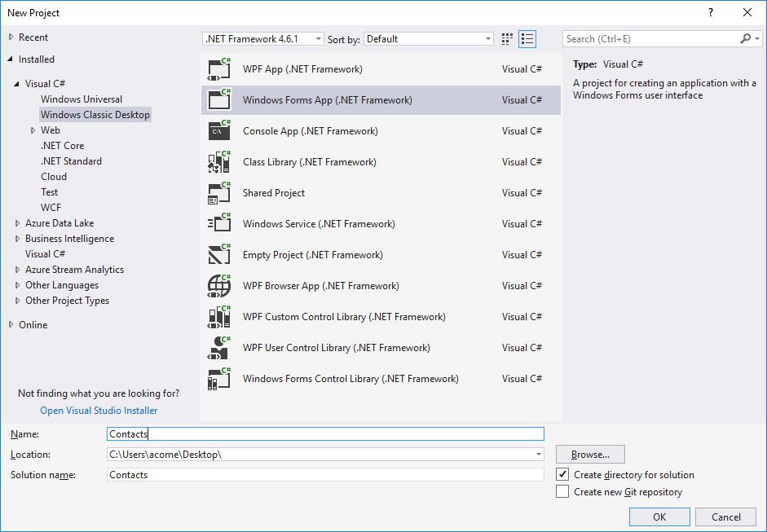Click the WPF App template icon
The image size is (767, 532).
(219, 69)
